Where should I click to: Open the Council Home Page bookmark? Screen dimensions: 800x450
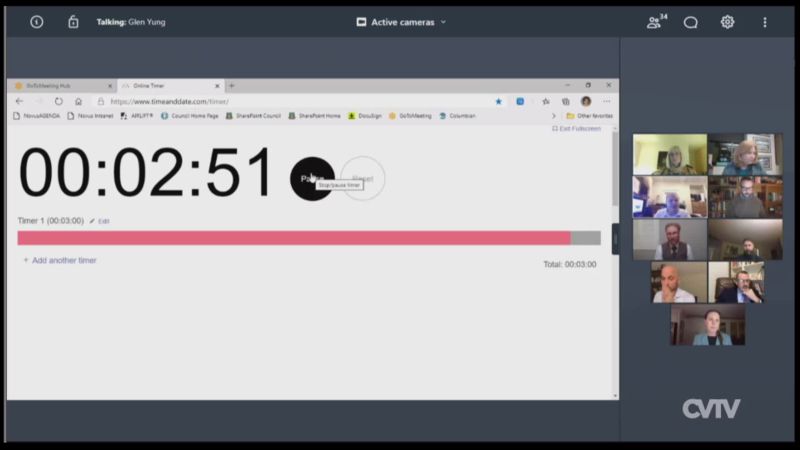(x=190, y=116)
